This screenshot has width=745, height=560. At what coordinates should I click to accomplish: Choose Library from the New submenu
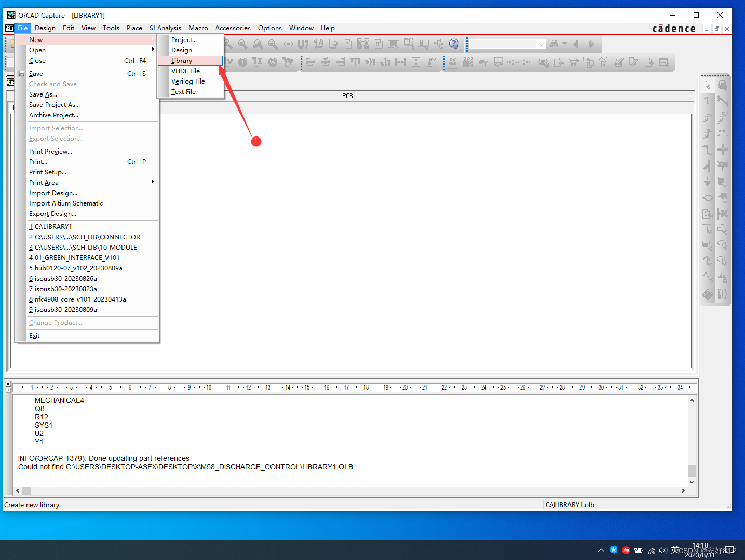pyautogui.click(x=182, y=61)
